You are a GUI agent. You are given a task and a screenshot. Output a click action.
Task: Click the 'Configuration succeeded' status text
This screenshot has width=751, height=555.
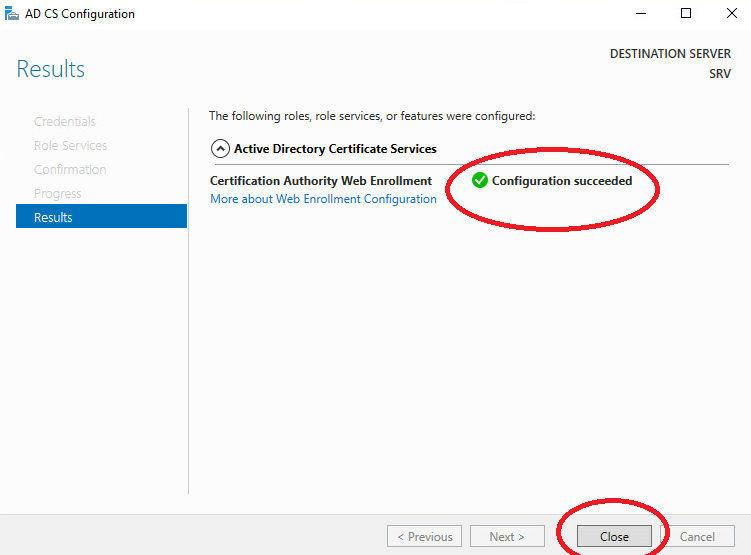point(562,181)
